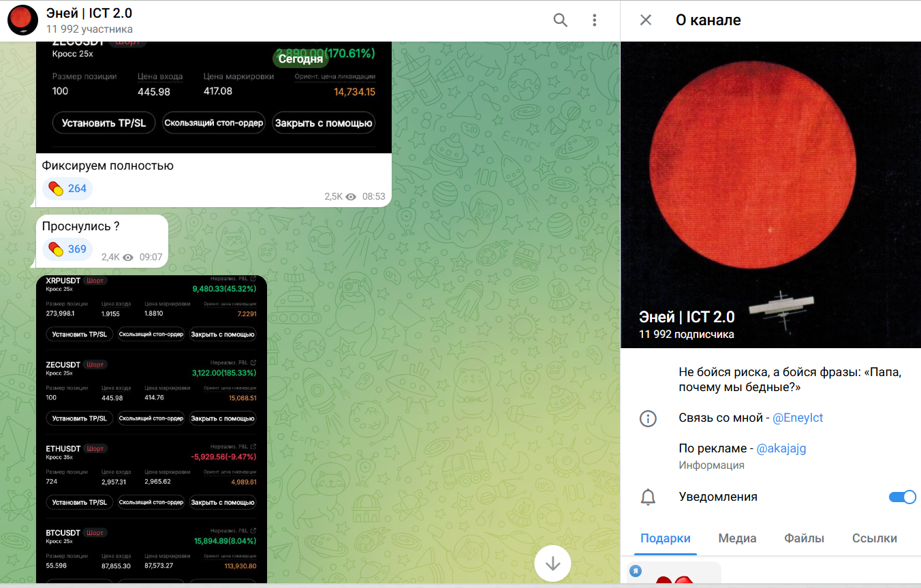Screen dimensions: 921x588
Task: Open the three-dot channel options menu
Action: tap(595, 20)
